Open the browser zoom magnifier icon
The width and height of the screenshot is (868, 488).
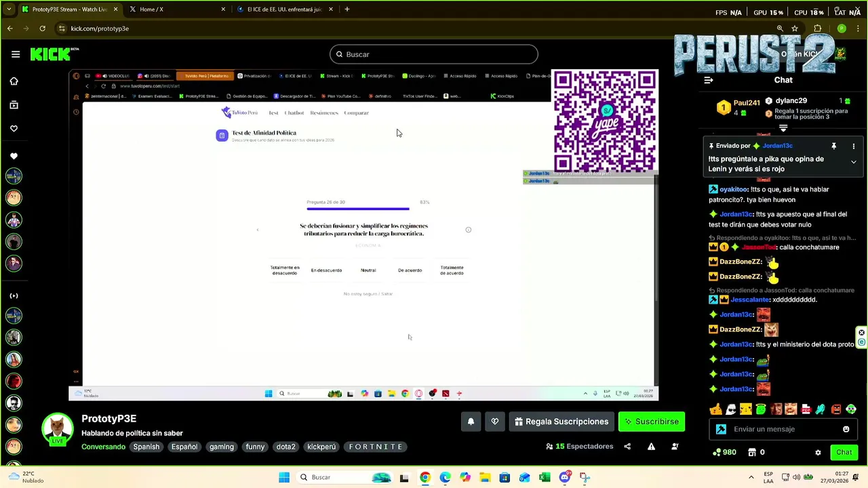(x=780, y=28)
